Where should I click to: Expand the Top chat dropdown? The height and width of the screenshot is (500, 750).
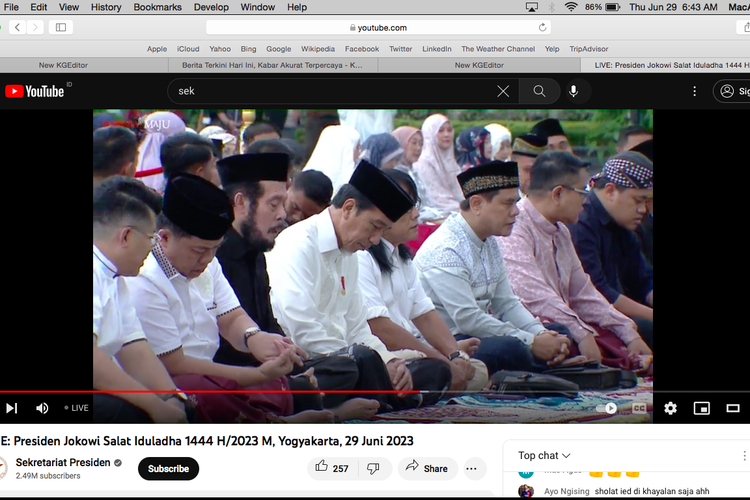pyautogui.click(x=544, y=456)
